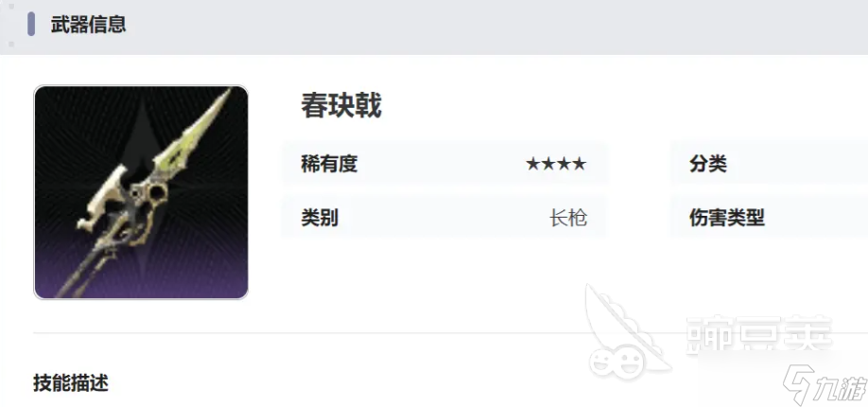
Task: Select the 长枪 weapon type value
Action: click(568, 218)
